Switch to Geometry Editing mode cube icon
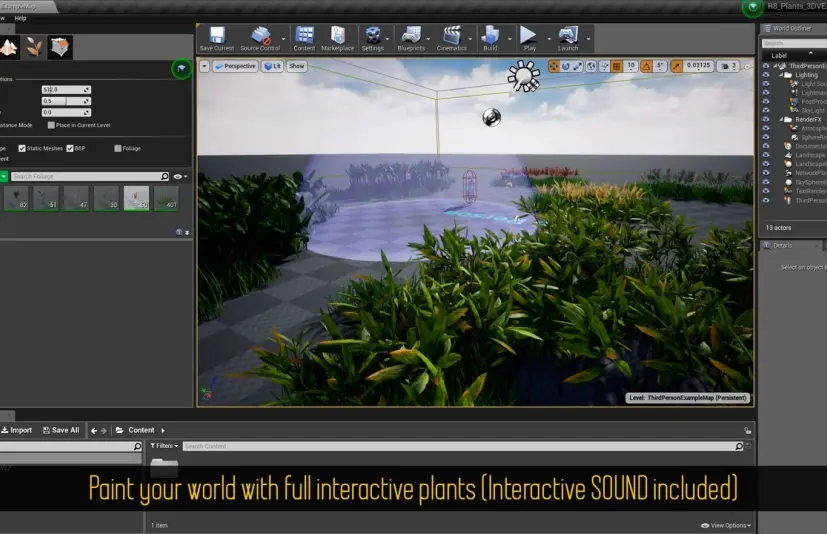This screenshot has width=827, height=534. [60, 47]
